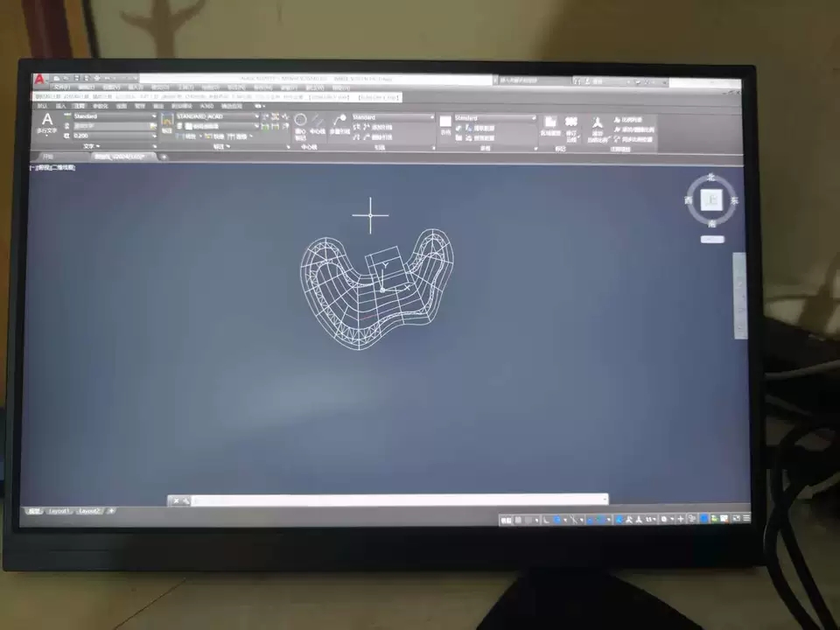Switch to the 默认 Home ribbon tab

[42, 106]
